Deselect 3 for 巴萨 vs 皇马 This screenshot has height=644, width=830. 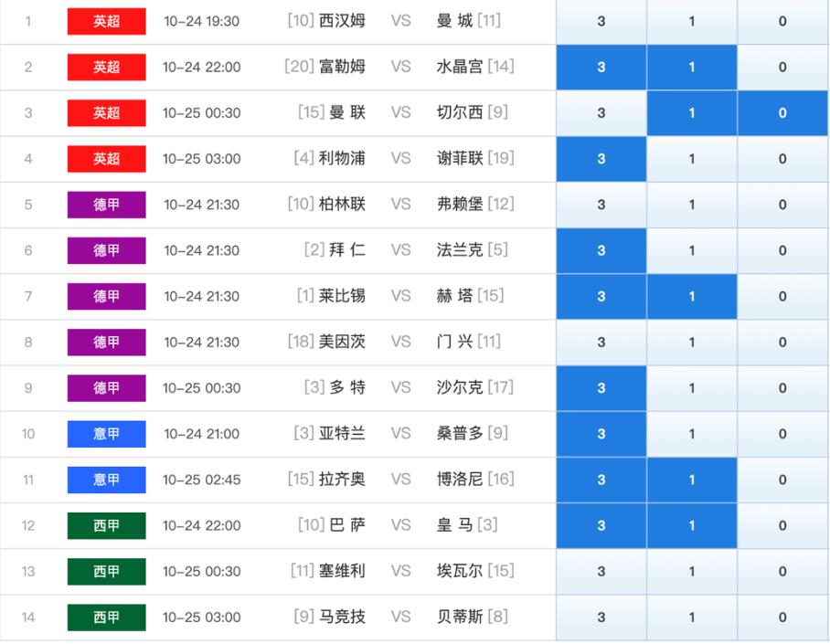pos(601,526)
